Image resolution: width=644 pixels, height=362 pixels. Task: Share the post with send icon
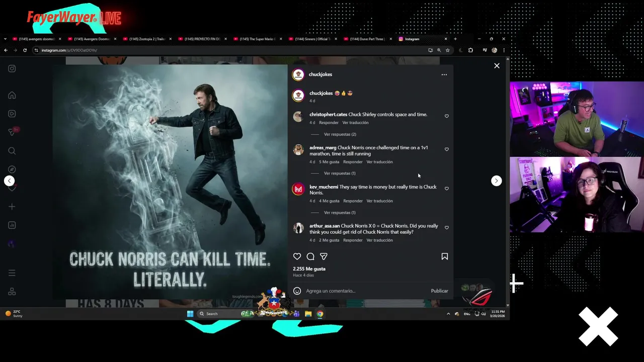(x=324, y=256)
